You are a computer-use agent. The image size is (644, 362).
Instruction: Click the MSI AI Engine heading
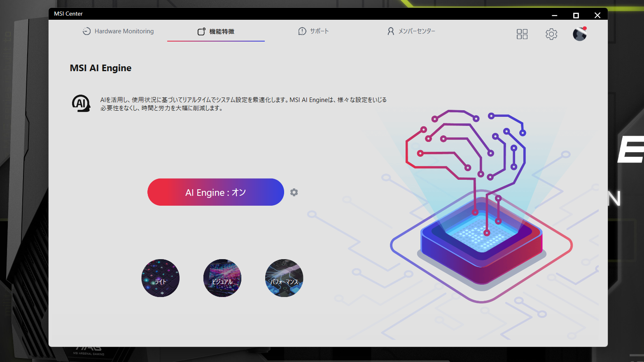[x=100, y=68]
